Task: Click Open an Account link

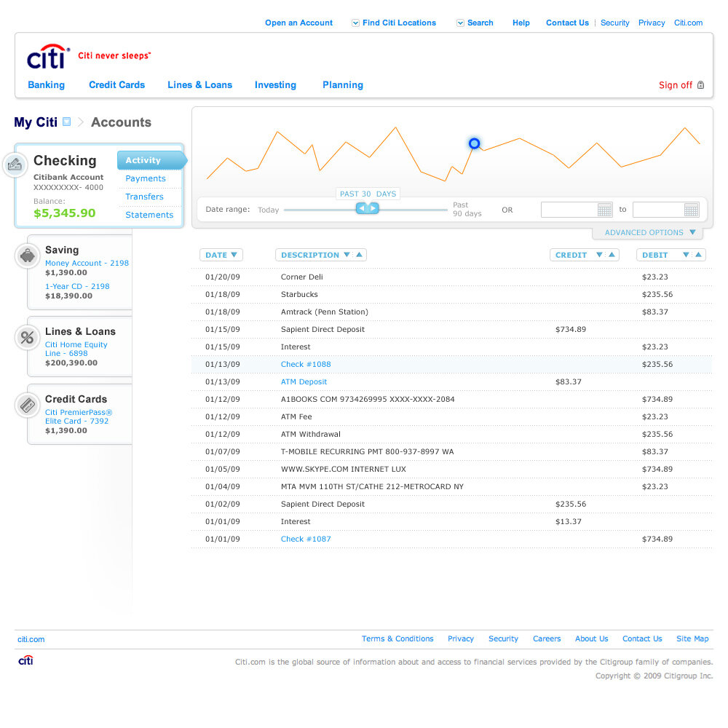Action: pyautogui.click(x=298, y=23)
